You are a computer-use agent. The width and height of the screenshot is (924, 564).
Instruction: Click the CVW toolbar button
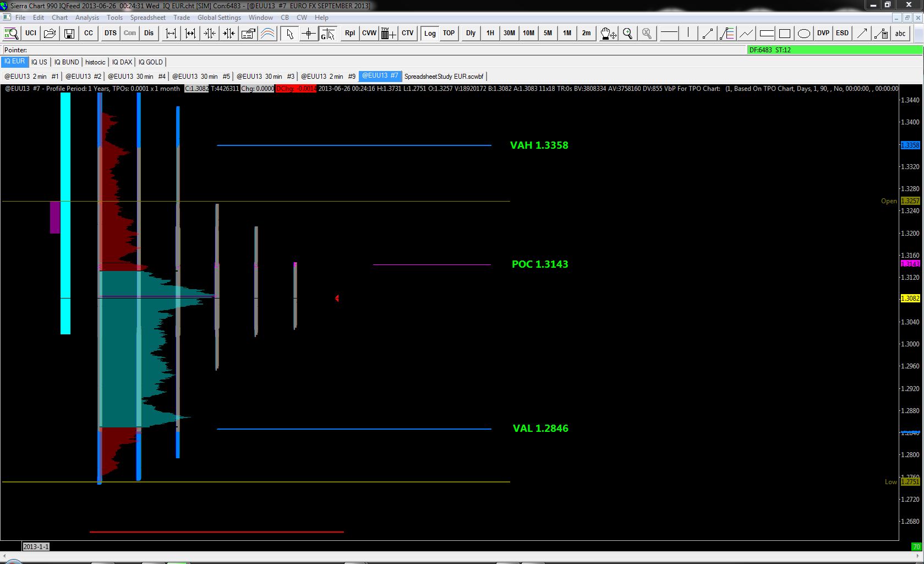pos(369,33)
